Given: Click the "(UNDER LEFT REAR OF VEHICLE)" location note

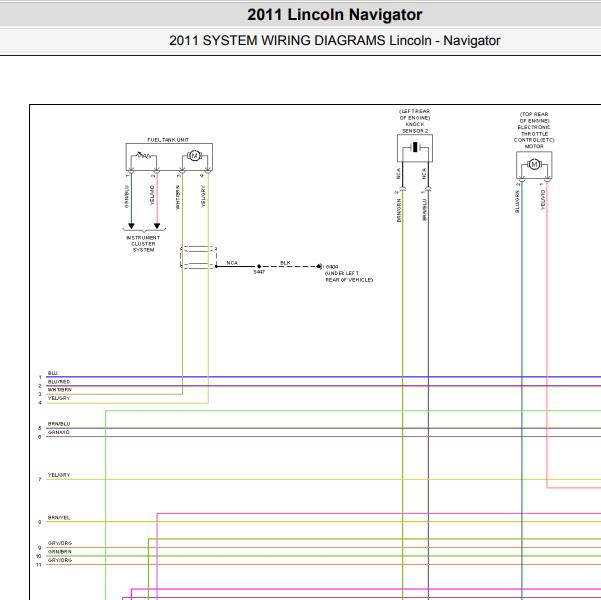Looking at the screenshot, I should (x=349, y=276).
